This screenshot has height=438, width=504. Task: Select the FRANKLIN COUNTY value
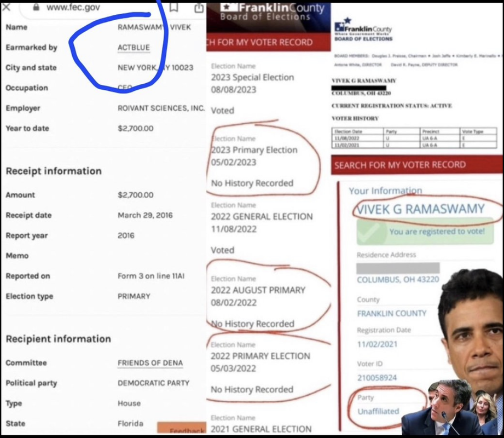[x=392, y=313]
